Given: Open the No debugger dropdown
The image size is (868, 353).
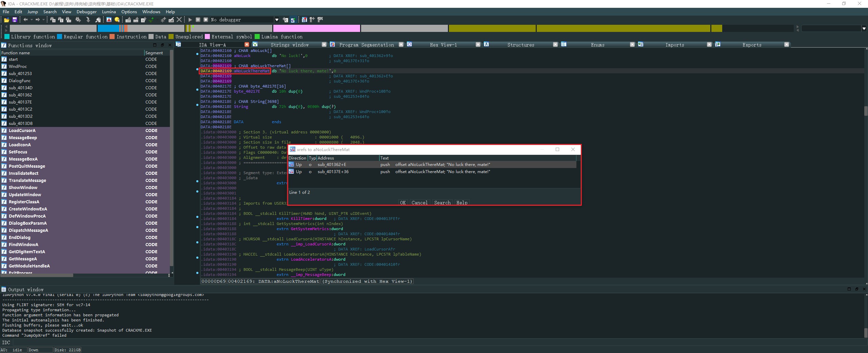Looking at the screenshot, I should point(277,20).
